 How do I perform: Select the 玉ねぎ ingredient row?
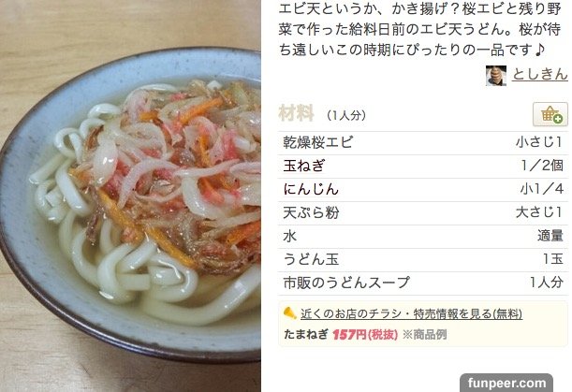pos(423,167)
